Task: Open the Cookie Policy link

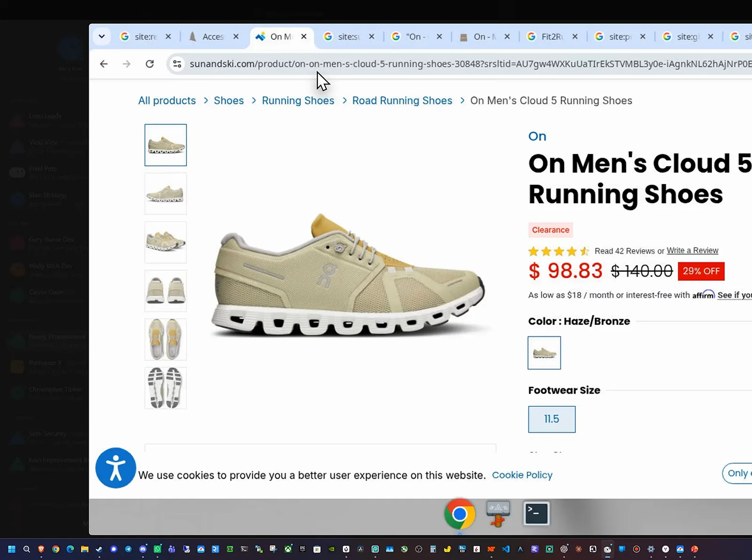Action: pyautogui.click(x=522, y=475)
